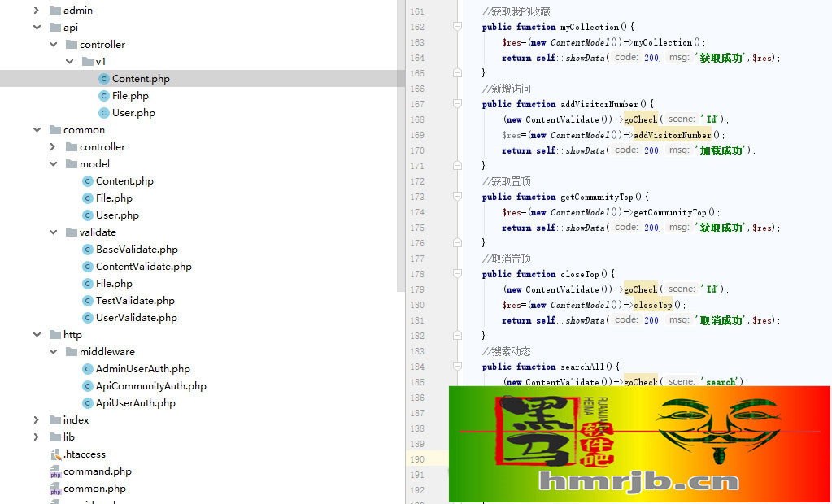Click the PHP class icon beside Content.php in v1

(x=103, y=79)
